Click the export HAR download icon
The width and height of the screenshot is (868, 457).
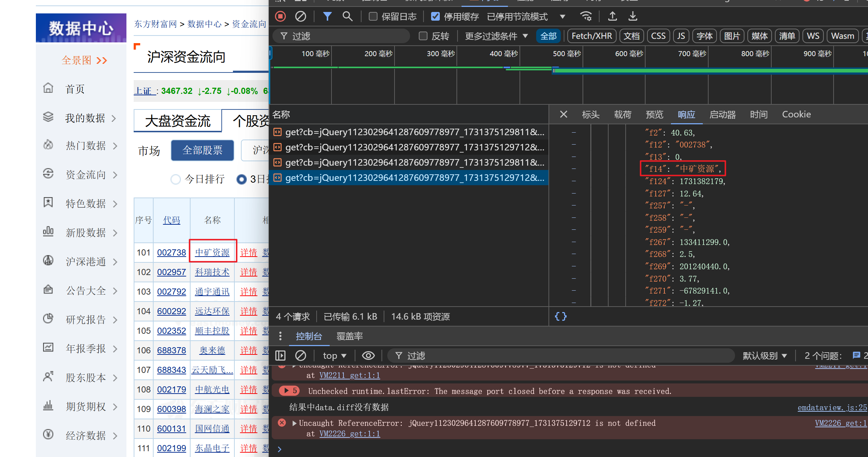[633, 16]
